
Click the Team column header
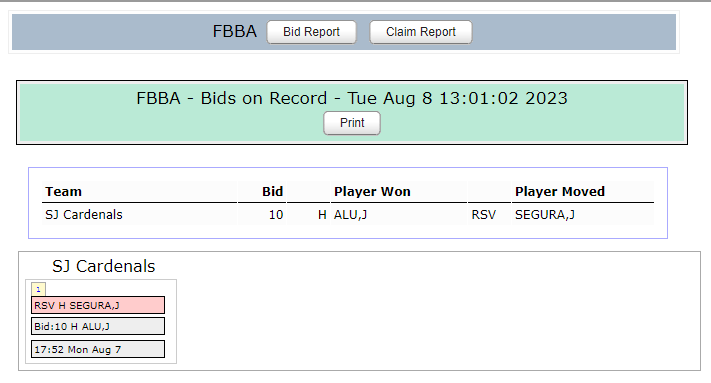(x=63, y=191)
